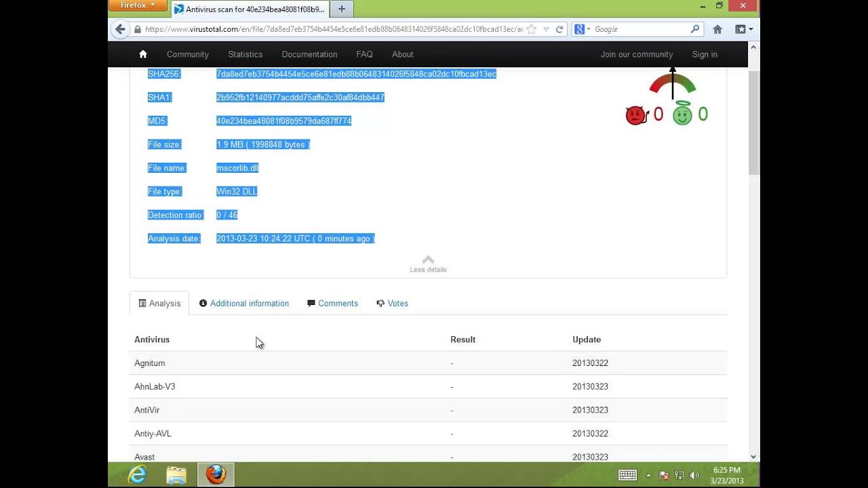Click the VirusTotal home icon in navbar
Image resolution: width=868 pixels, height=488 pixels.
pyautogui.click(x=143, y=54)
